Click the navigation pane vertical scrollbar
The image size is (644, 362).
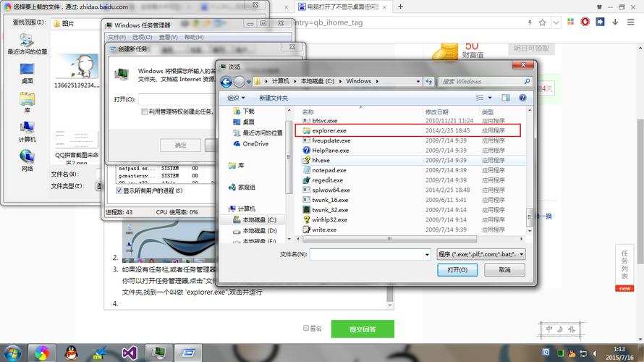pos(288,156)
